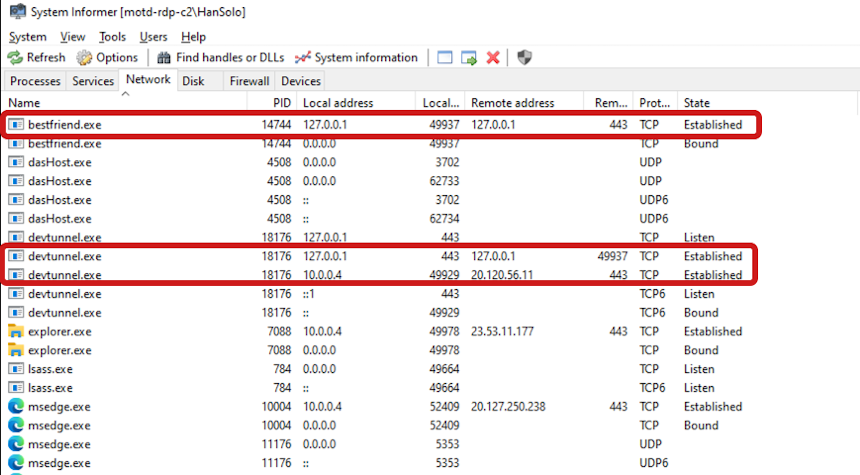Click msedge.exe TCP Bound row Edge icon

tap(16, 425)
